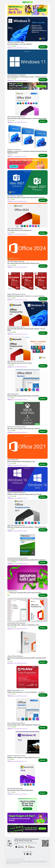Click View Deal for Windows 11 Pro 85% off
This screenshot has width=55, height=868.
point(42,47)
